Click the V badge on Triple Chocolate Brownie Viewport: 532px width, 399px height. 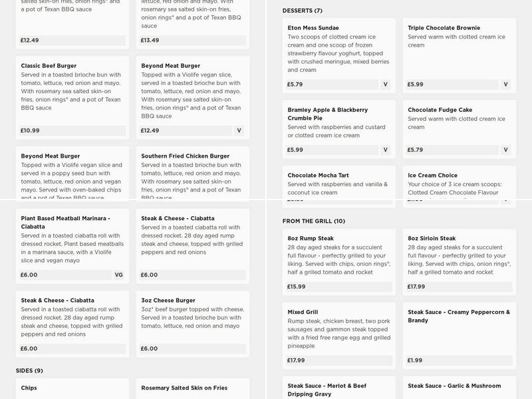(505, 84)
